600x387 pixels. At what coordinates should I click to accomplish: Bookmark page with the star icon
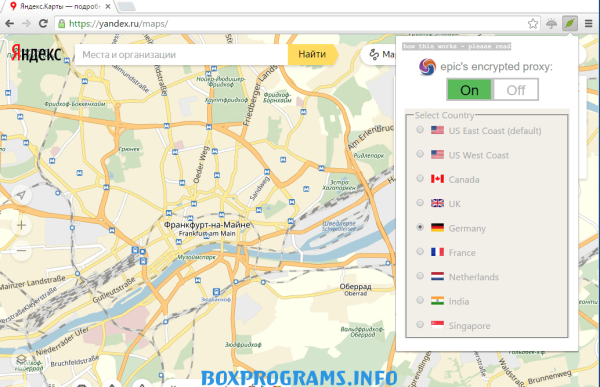click(x=533, y=24)
